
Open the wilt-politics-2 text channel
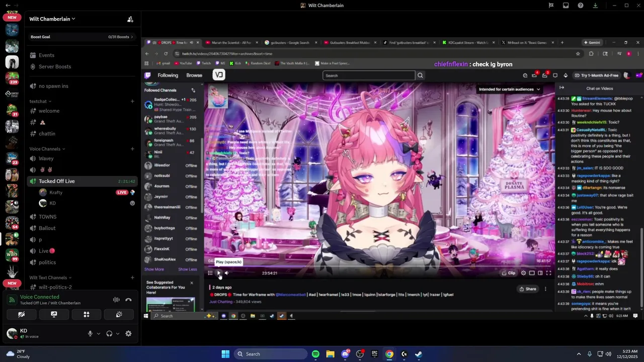(82, 287)
